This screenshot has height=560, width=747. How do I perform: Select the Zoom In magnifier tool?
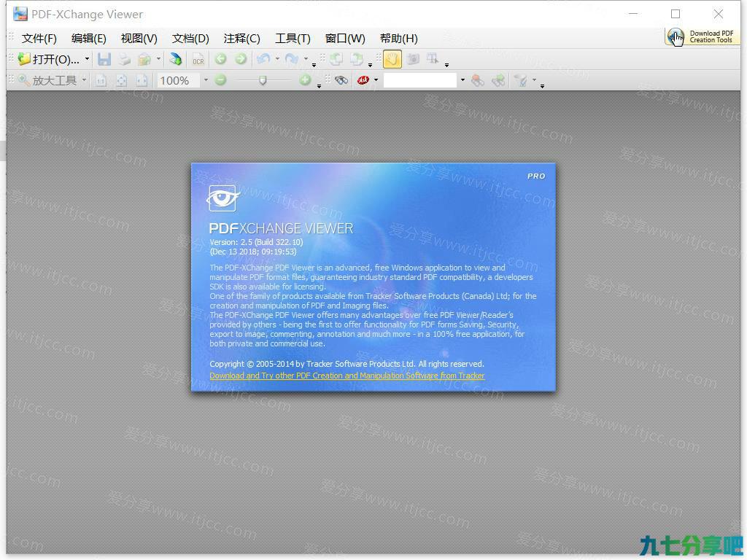coord(24,80)
